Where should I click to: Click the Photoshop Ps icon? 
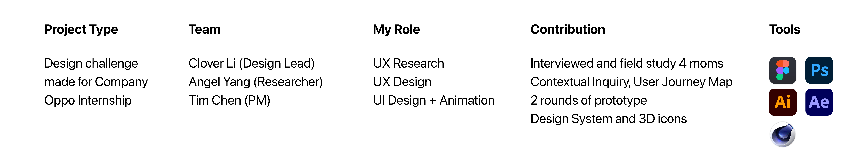point(819,70)
